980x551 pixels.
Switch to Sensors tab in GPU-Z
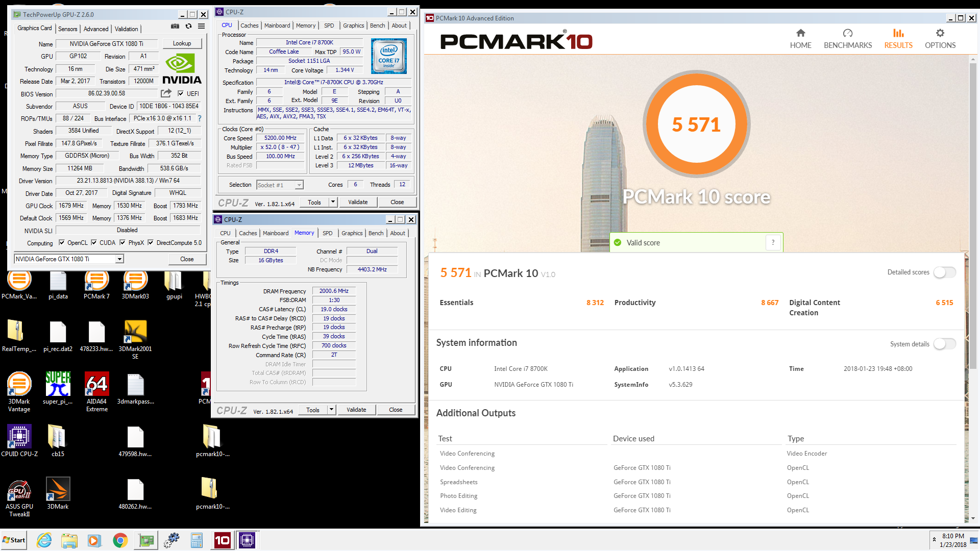(x=68, y=29)
